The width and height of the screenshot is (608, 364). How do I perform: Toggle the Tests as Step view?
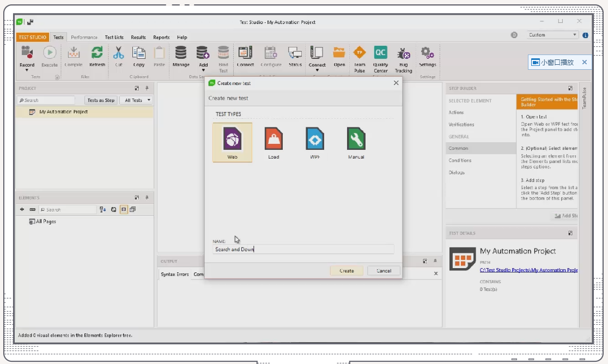click(101, 100)
